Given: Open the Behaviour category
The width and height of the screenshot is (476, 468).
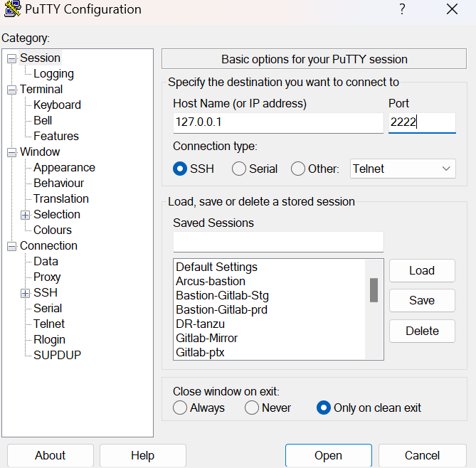Looking at the screenshot, I should (x=58, y=183).
